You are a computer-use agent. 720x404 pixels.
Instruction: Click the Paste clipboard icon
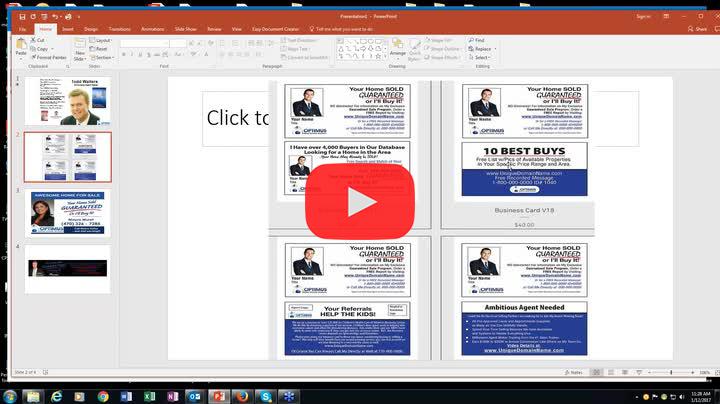coord(20,46)
